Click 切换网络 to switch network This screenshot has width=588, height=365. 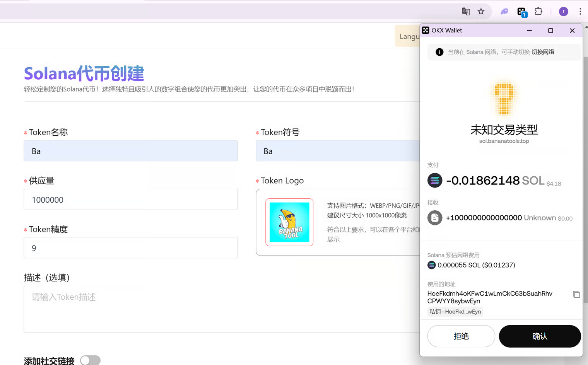point(543,52)
